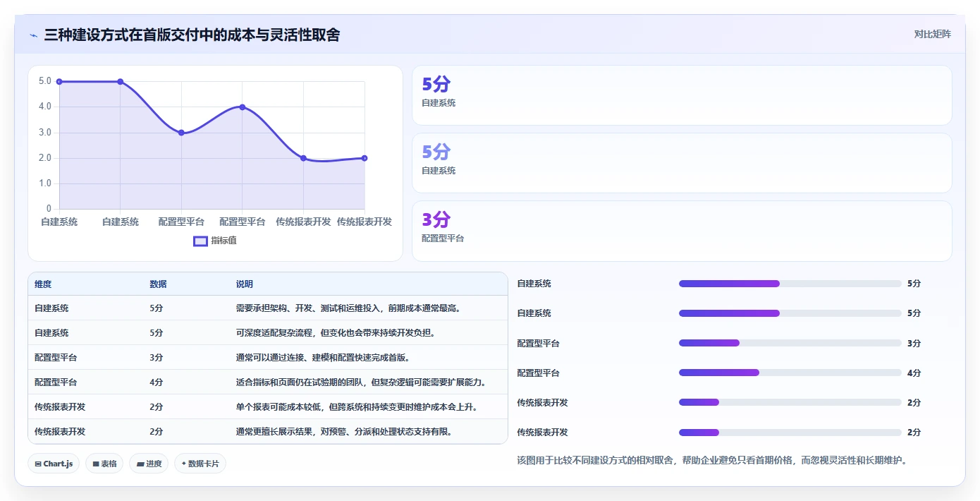Screen dimensions: 980x501
Task: Click the dashboard title 三种建设方式在首版交付中的成本与灵活性取舍
Action: (x=192, y=35)
